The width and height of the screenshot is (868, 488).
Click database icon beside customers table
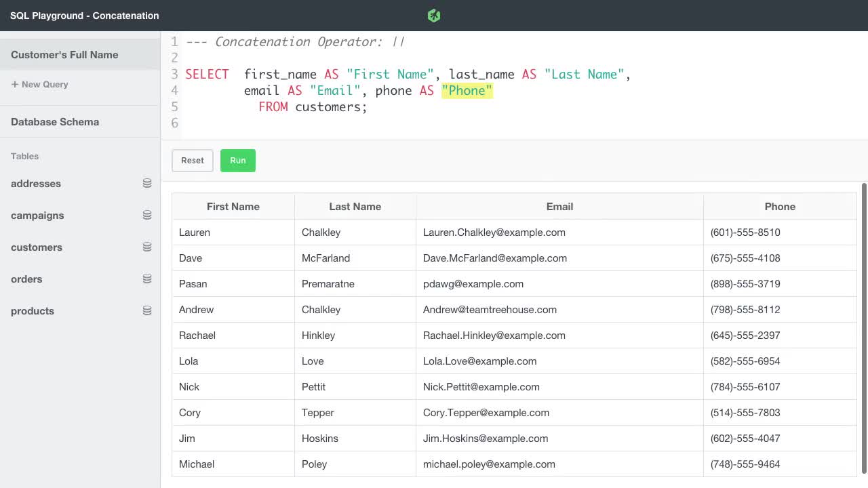click(147, 247)
